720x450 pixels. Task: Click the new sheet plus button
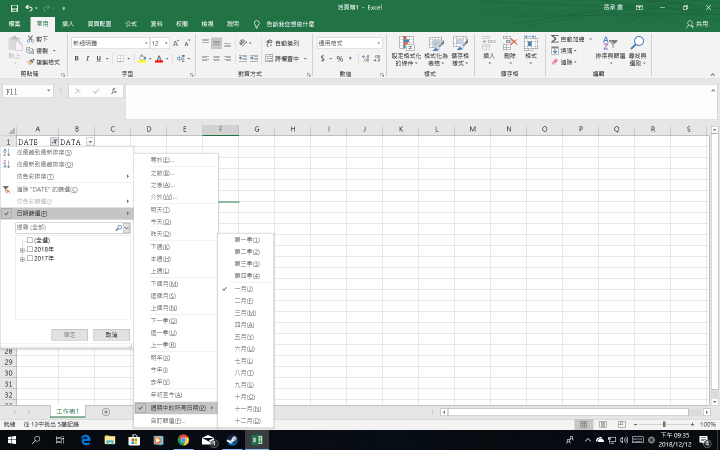click(x=106, y=412)
